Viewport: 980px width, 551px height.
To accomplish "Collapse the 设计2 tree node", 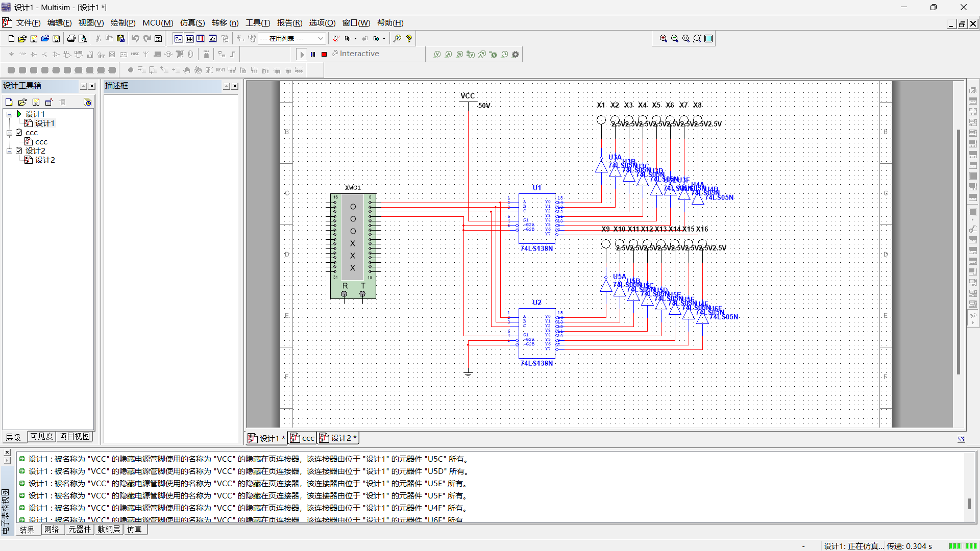I will coord(9,151).
